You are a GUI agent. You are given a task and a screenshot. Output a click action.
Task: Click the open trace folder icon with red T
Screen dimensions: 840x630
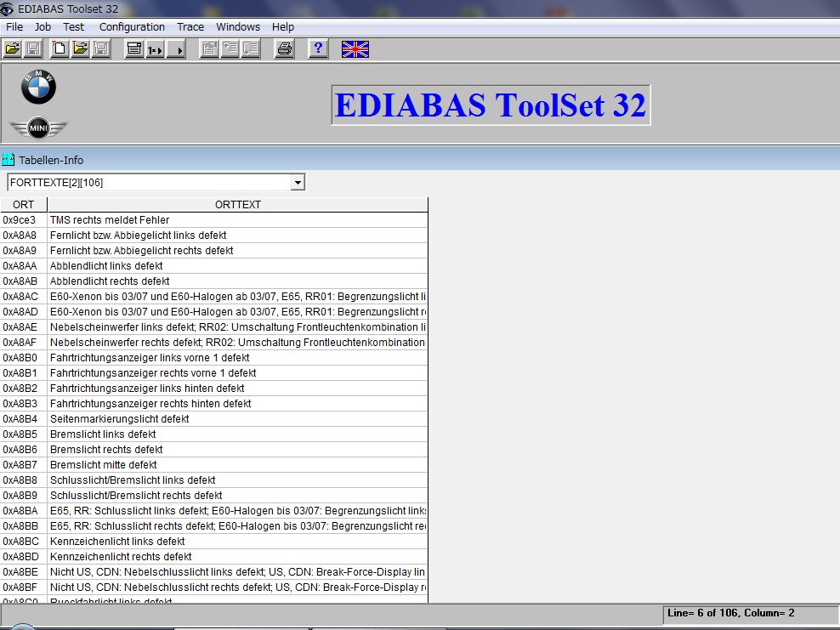point(81,49)
